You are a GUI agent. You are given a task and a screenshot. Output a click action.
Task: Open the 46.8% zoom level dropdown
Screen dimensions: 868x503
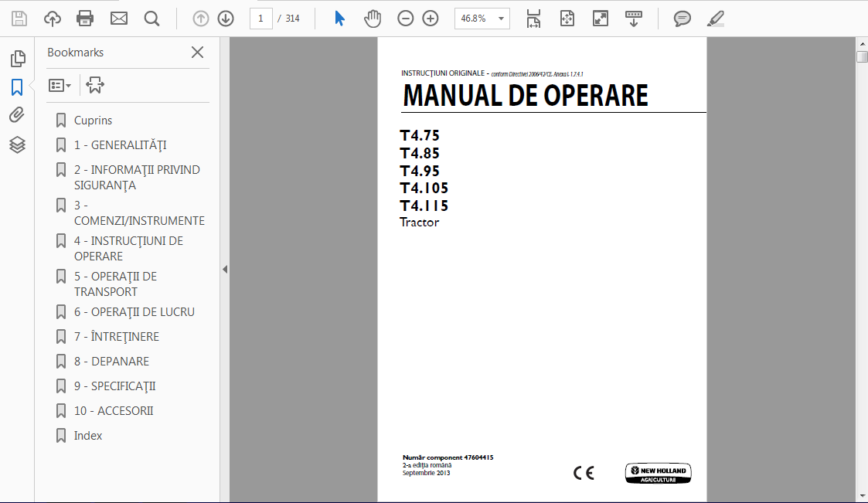point(482,19)
